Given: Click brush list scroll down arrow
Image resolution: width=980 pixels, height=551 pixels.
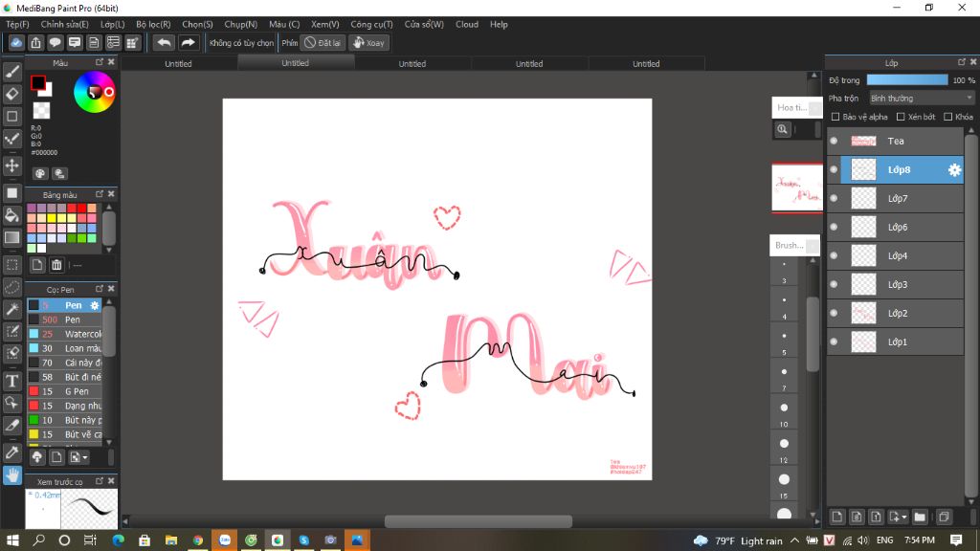Looking at the screenshot, I should coord(109,442).
